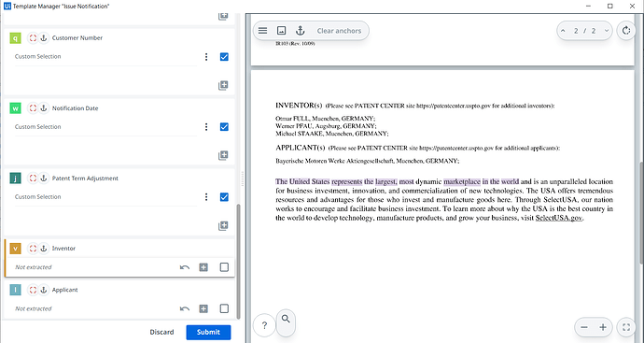The height and width of the screenshot is (343, 644).
Task: Open three-dot options for Customer Number
Action: point(206,57)
